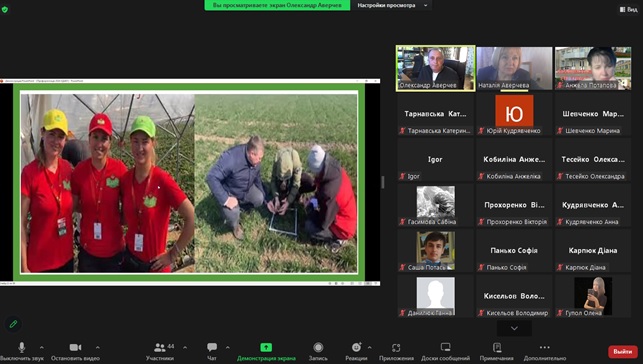Select Igor participant tile
643x364 pixels.
click(436, 160)
